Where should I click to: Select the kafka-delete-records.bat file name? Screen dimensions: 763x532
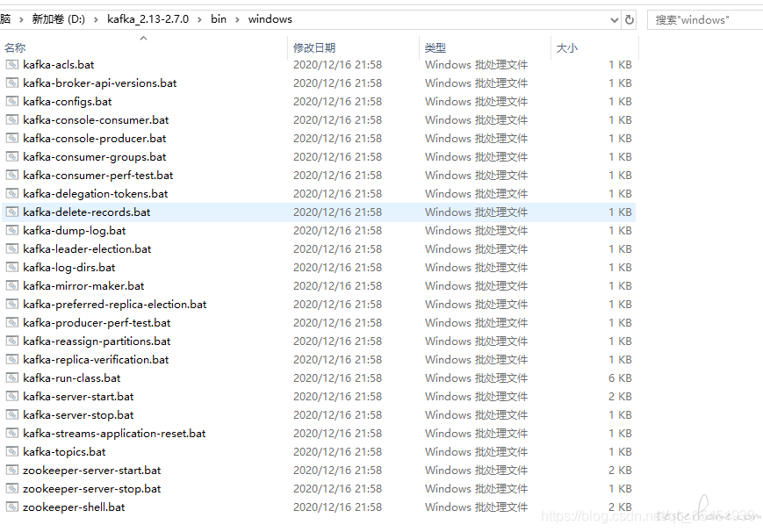87,212
